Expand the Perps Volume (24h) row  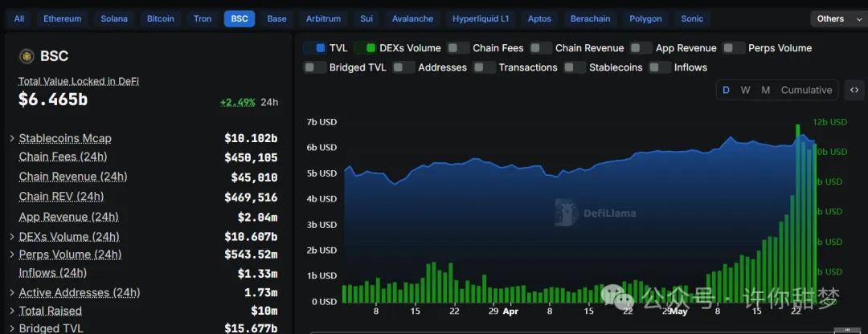(12, 255)
